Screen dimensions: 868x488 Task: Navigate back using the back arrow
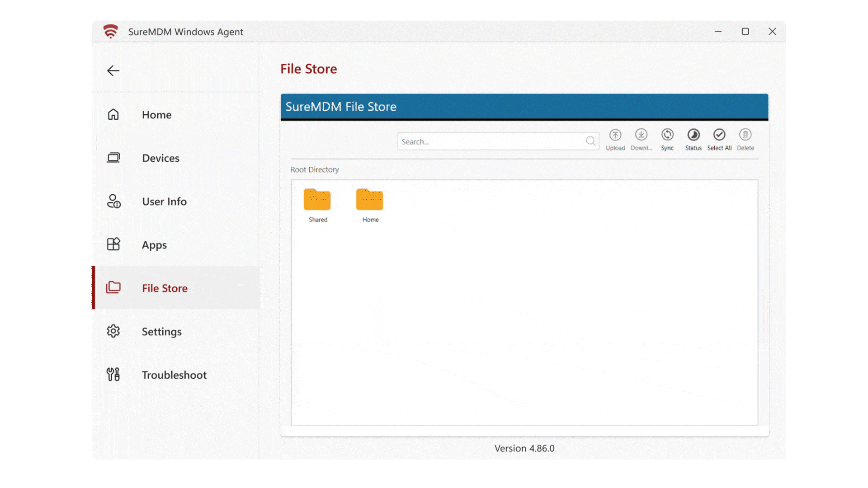tap(113, 70)
